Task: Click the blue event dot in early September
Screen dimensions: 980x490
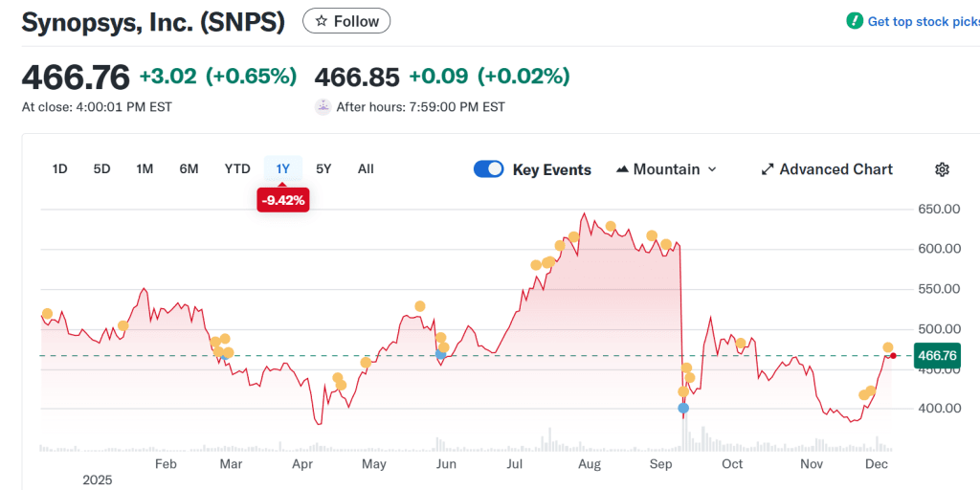Action: (683, 408)
